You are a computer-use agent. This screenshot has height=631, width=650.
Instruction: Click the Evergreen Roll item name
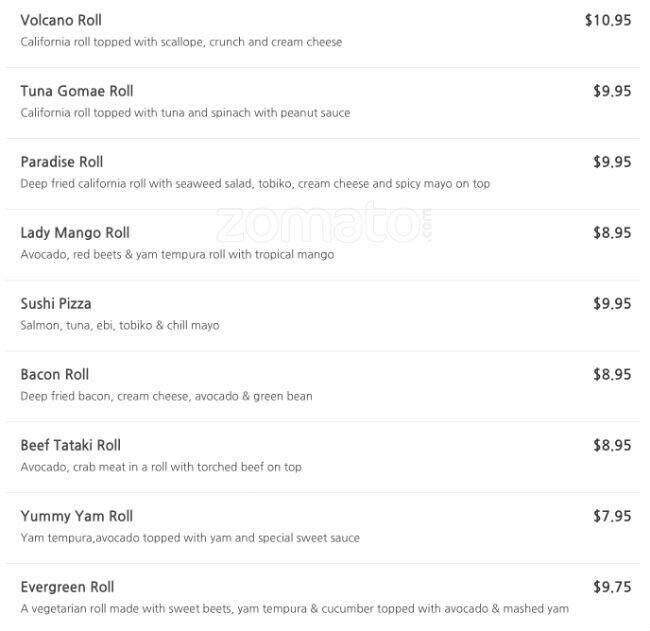point(67,588)
